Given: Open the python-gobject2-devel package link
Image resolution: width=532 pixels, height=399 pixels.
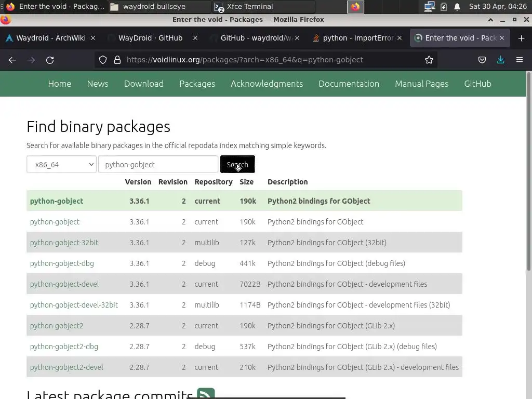Looking at the screenshot, I should click(x=66, y=367).
